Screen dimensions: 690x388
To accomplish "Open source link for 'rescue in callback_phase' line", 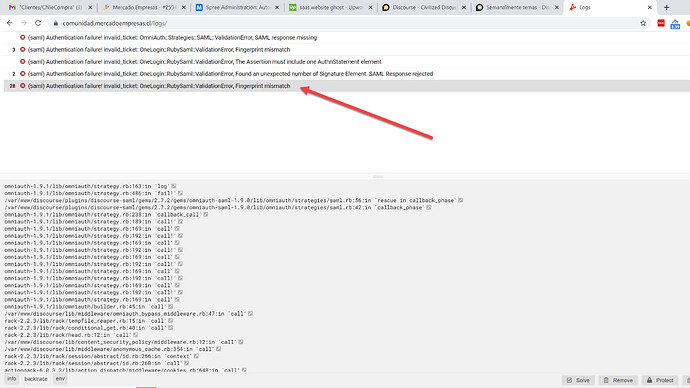I will point(461,200).
